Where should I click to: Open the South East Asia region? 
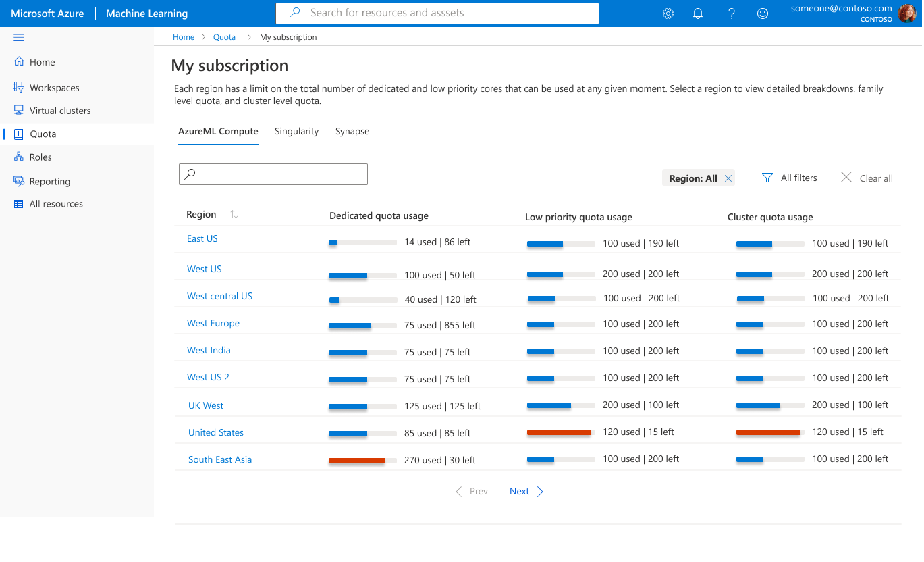[x=220, y=459]
